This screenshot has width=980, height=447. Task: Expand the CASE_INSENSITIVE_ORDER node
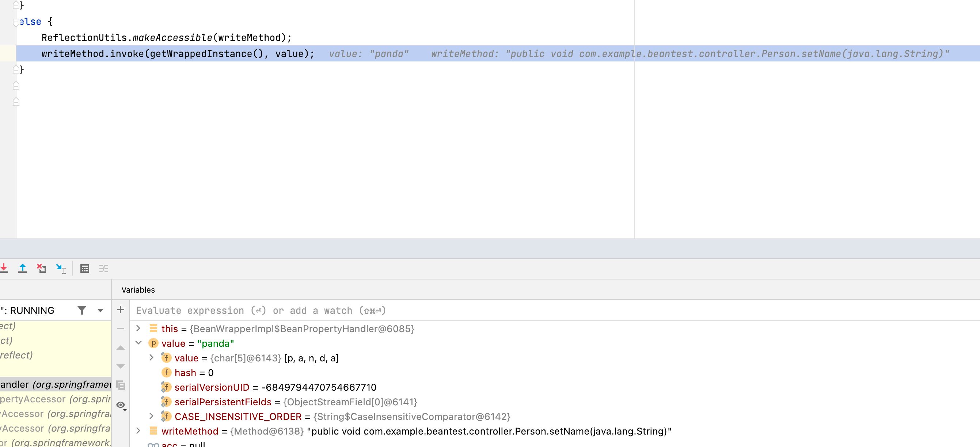tap(151, 416)
